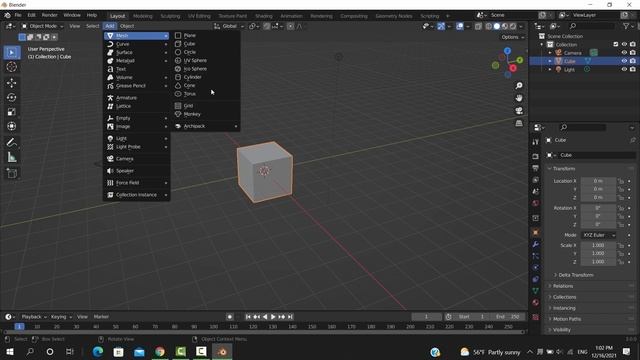
Task: Click the Scale Z value field
Action: pyautogui.click(x=598, y=262)
